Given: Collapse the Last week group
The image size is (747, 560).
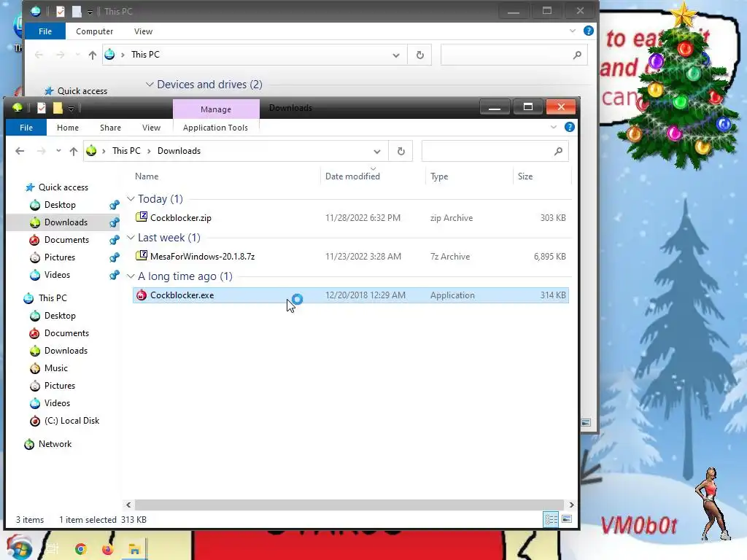Looking at the screenshot, I should click(x=131, y=237).
